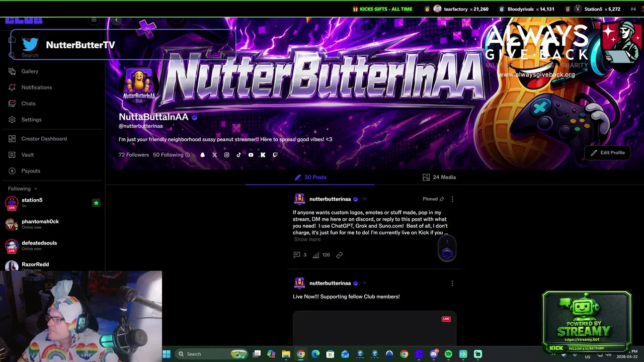Switch to the 30 Posts tab
644x362 pixels.
tap(310, 177)
